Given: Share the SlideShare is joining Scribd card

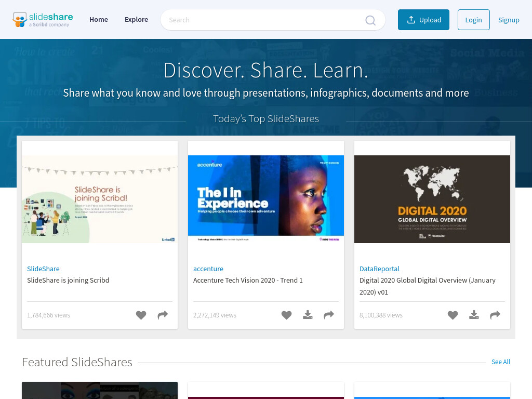Looking at the screenshot, I should coord(163,315).
